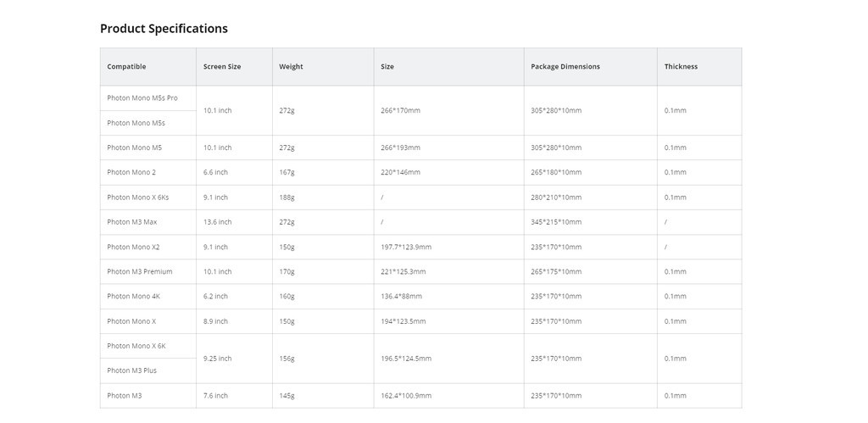Click Photon Mono 4K package 235*170*10mm
This screenshot has width=868, height=423.
coord(556,296)
